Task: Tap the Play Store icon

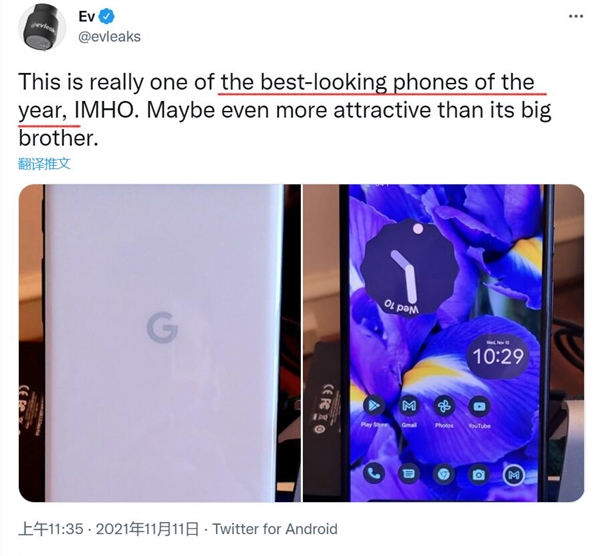Action: pos(374,405)
